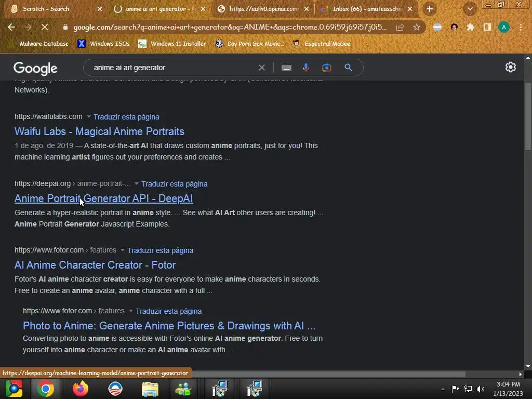Open the Espectral McGee bookmark

coord(322,44)
